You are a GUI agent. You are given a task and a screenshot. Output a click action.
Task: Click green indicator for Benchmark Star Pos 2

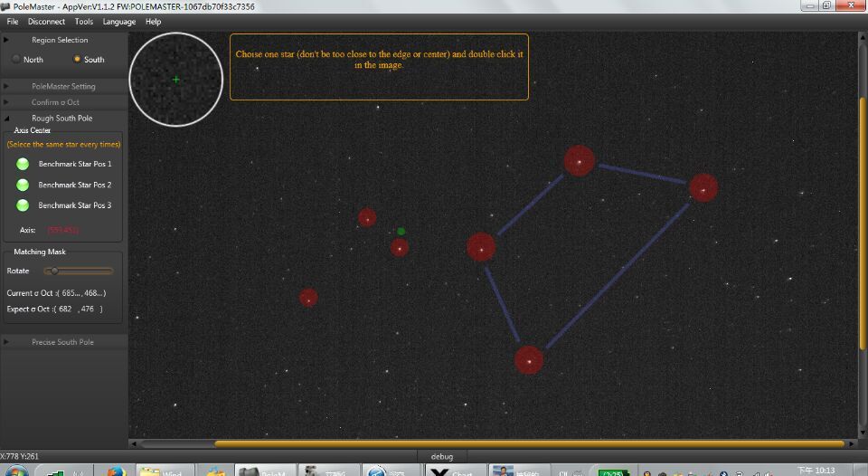(23, 185)
